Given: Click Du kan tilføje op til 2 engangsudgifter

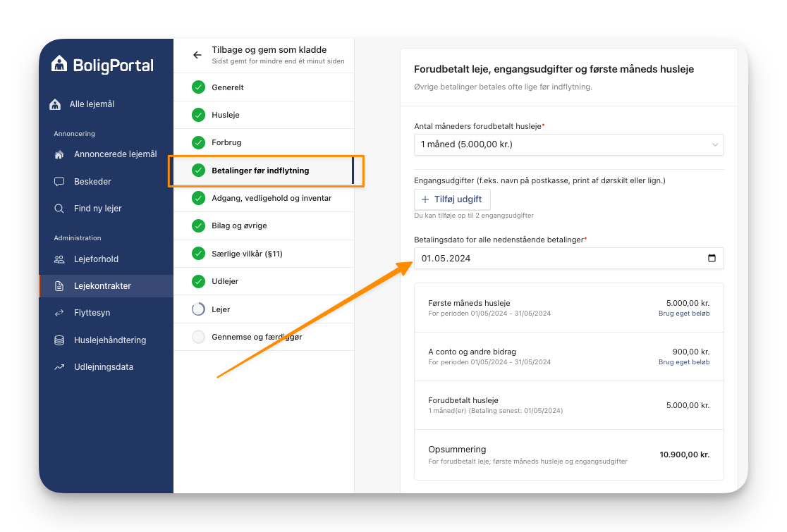Looking at the screenshot, I should (x=474, y=216).
